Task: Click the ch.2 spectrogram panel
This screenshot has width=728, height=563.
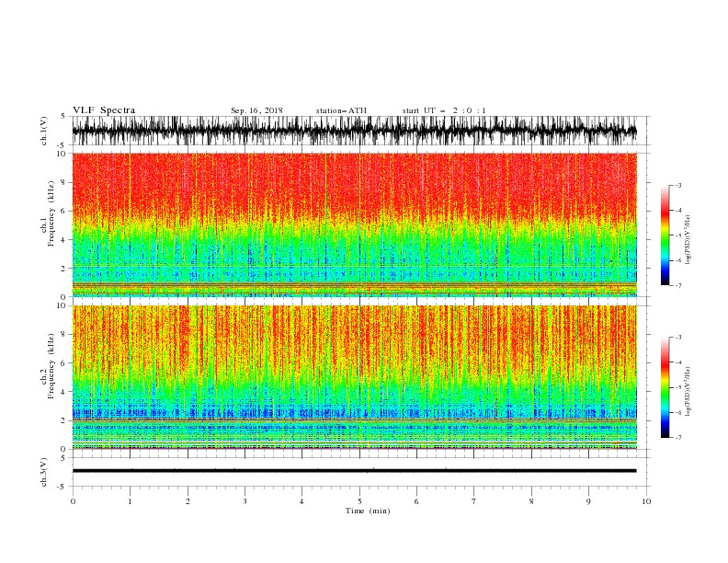Action: (x=354, y=377)
